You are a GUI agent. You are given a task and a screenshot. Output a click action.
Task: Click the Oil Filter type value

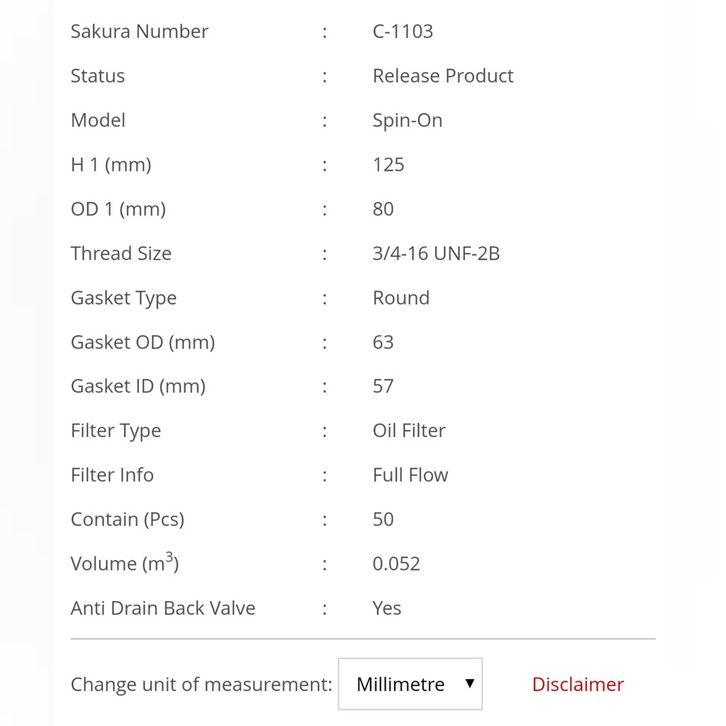click(x=408, y=431)
